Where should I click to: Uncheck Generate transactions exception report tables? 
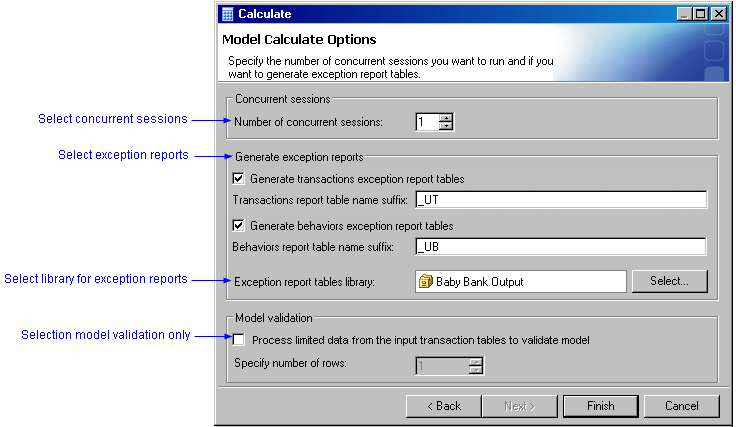(238, 179)
